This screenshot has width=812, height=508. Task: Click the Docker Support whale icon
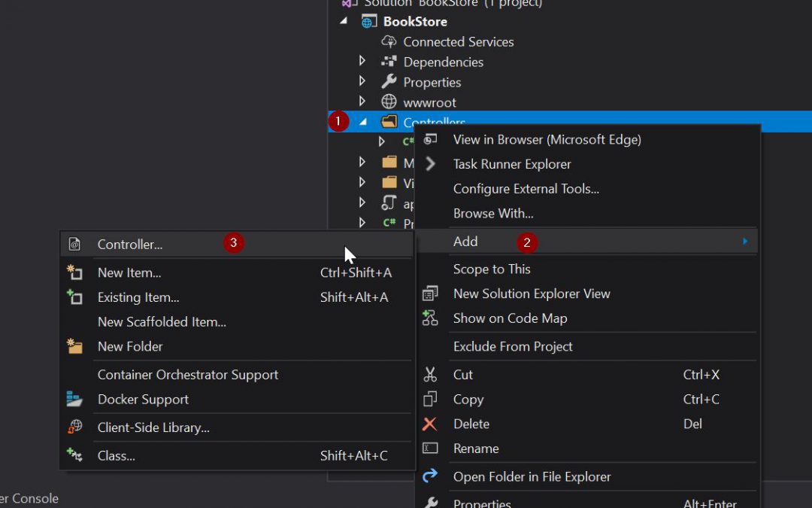74,400
